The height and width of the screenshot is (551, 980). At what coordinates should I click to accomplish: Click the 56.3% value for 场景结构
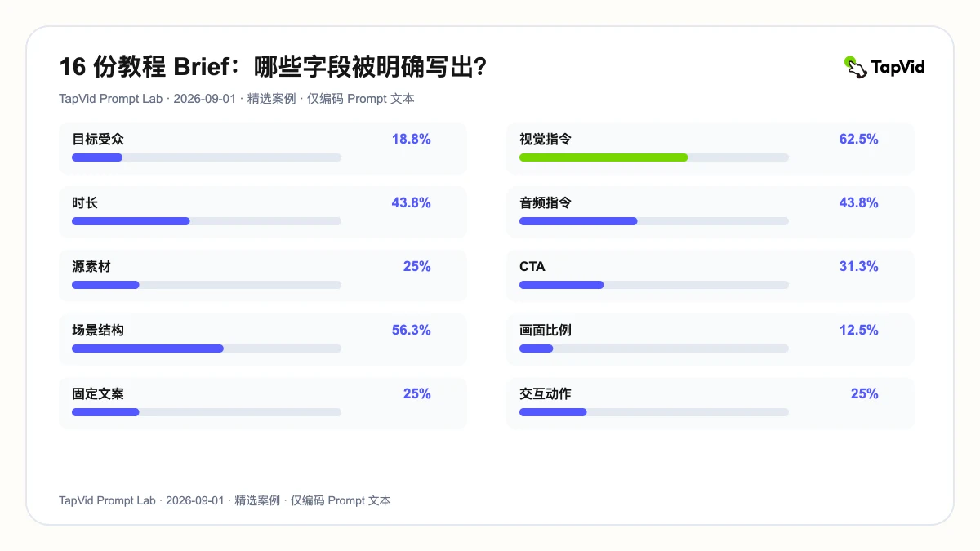[x=412, y=331]
